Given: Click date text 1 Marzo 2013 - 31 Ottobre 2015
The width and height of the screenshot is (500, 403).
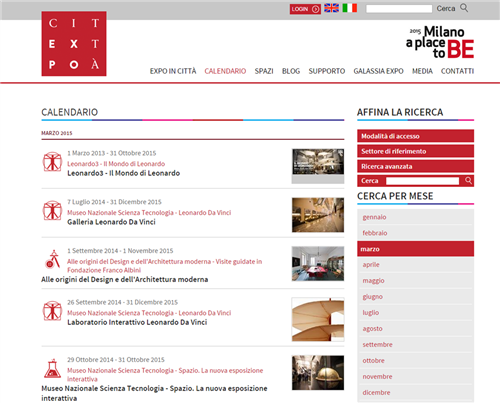Looking at the screenshot, I should coord(112,153).
